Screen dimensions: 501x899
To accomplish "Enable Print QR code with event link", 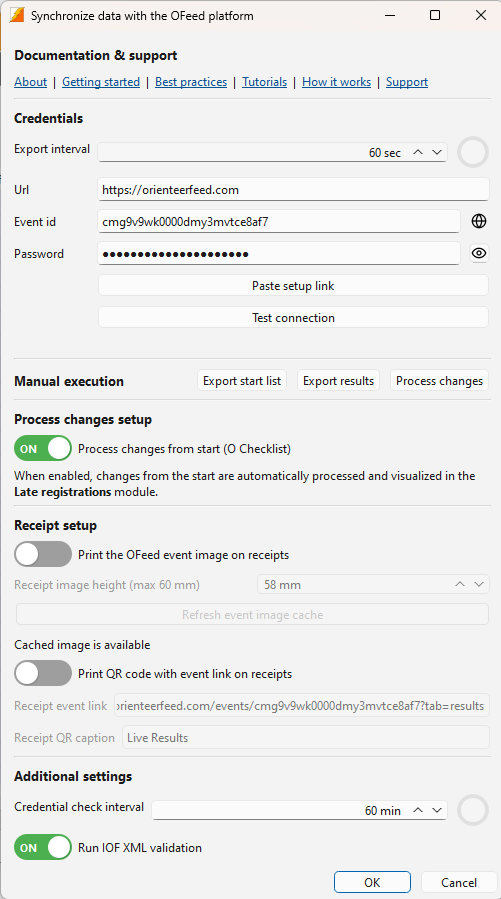I will 43,673.
